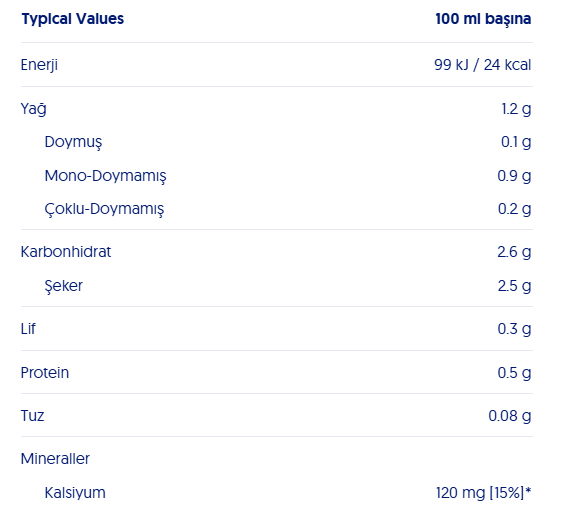
Task: Click the 100 ml başına column header
Action: [x=483, y=19]
